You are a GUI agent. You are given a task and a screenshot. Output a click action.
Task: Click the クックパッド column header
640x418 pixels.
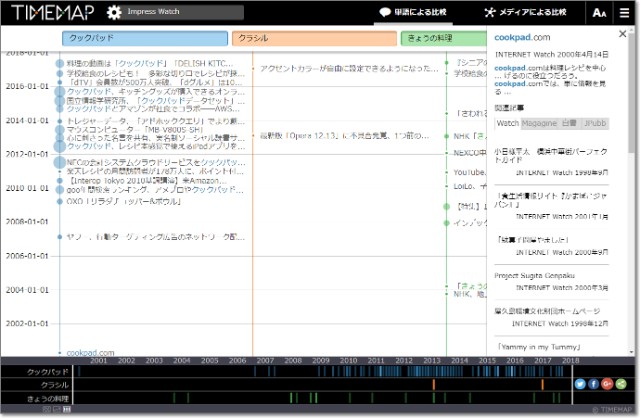144,38
